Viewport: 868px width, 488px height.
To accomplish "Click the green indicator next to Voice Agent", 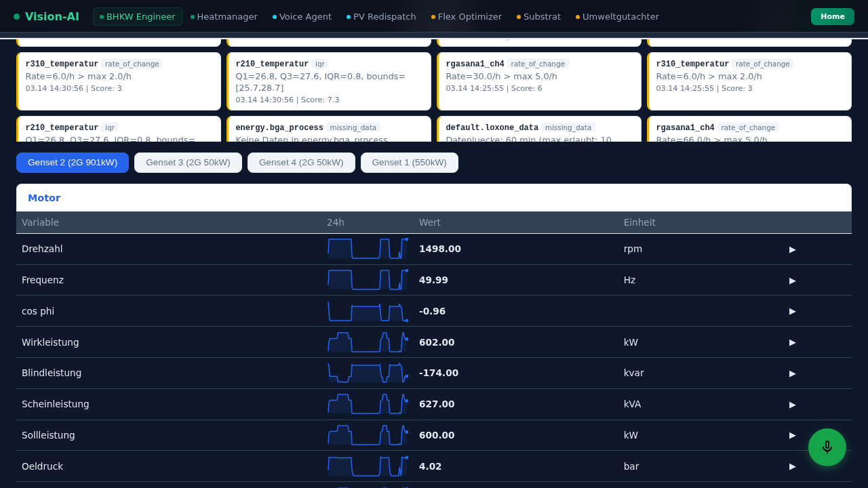I will (x=274, y=17).
